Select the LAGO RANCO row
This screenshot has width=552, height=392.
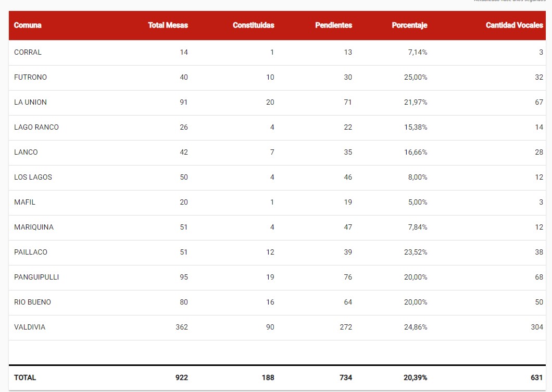pyautogui.click(x=278, y=128)
